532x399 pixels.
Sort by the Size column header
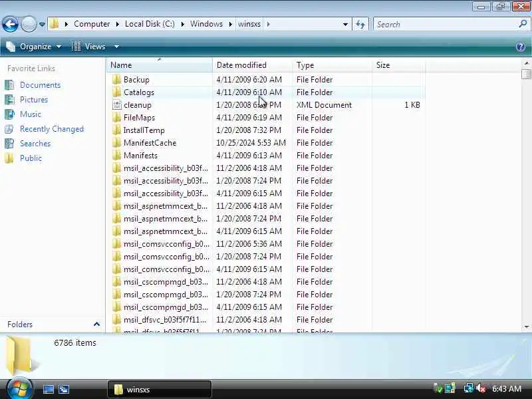(398, 65)
